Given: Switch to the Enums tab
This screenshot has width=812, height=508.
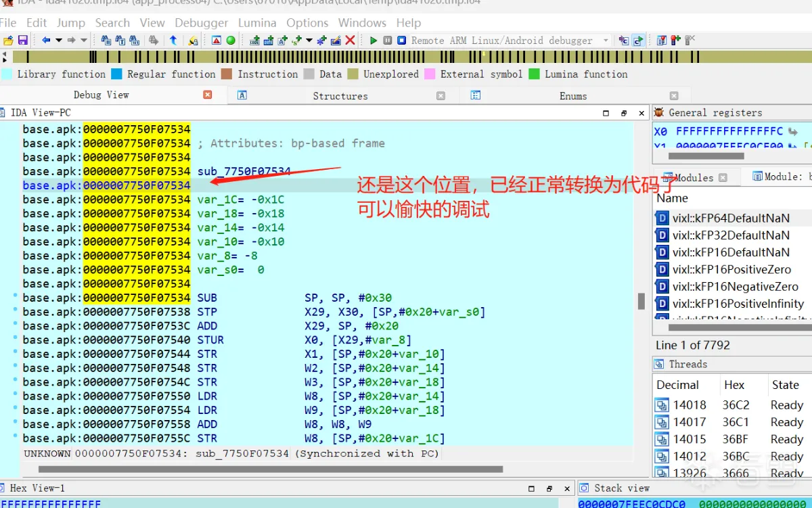Looking at the screenshot, I should click(x=573, y=95).
